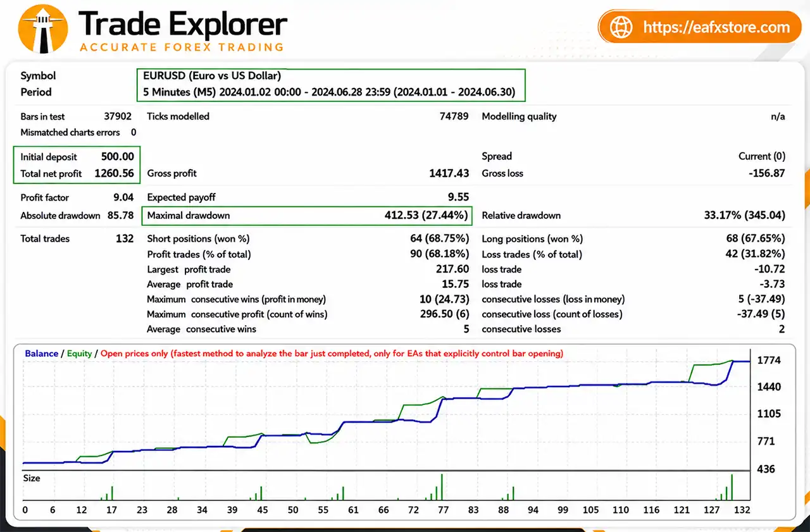The height and width of the screenshot is (532, 810).
Task: Select the ticks modelled value 74789
Action: pyautogui.click(x=454, y=116)
